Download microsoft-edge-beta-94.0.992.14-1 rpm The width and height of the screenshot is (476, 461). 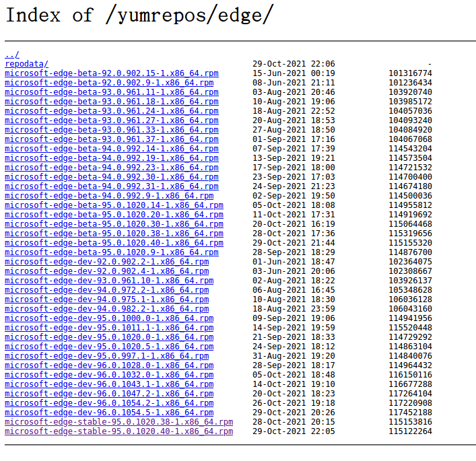(112, 149)
